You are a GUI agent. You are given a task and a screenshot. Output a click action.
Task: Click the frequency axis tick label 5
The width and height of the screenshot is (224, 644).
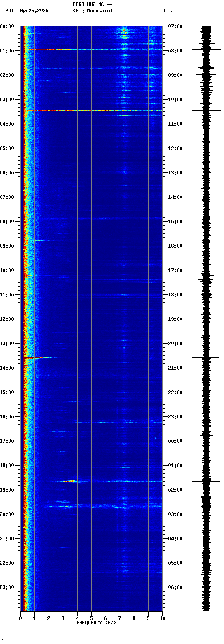(x=91, y=618)
